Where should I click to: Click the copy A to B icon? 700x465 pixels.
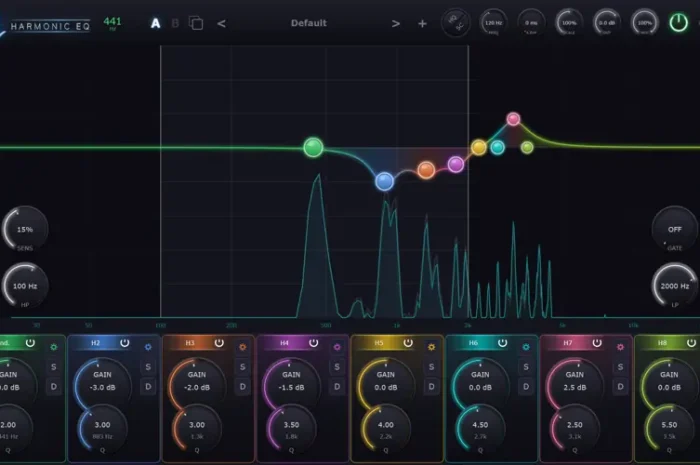pyautogui.click(x=196, y=23)
